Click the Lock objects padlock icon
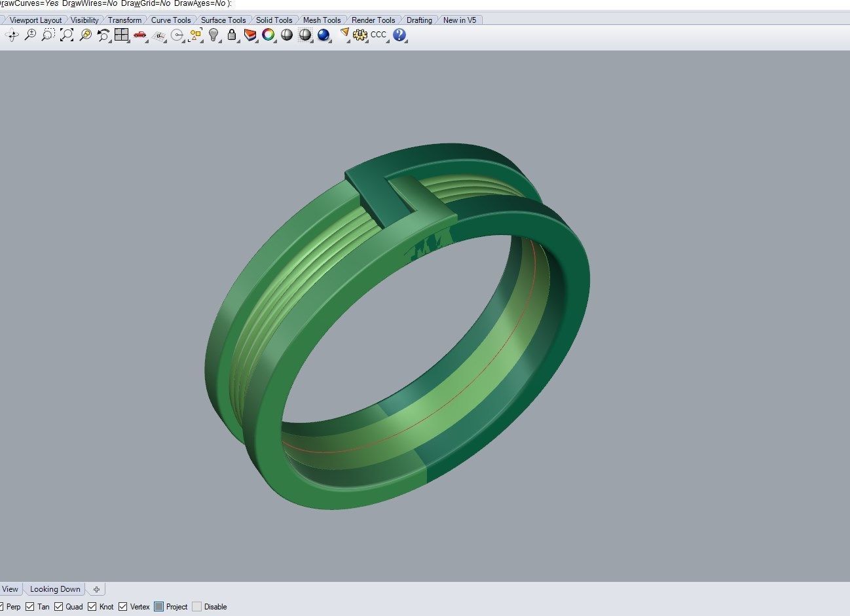This screenshot has height=616, width=850. (232, 35)
